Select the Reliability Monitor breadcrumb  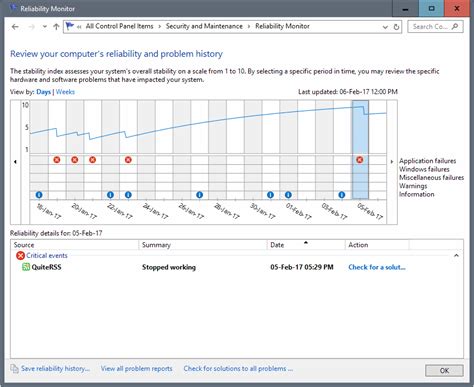[x=282, y=26]
